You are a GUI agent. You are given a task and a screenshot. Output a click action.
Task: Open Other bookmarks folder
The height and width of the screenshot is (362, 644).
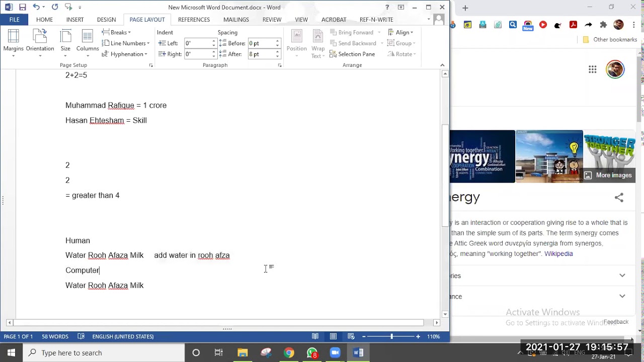(610, 40)
